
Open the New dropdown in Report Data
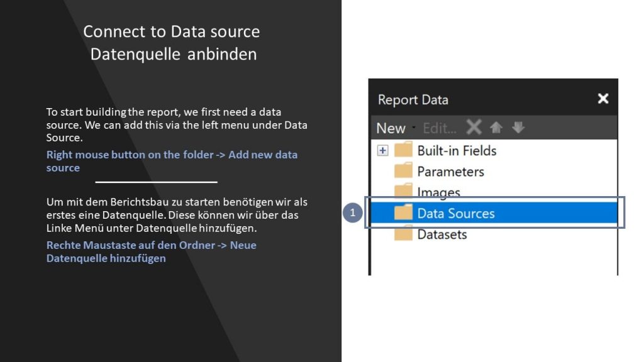coord(391,128)
